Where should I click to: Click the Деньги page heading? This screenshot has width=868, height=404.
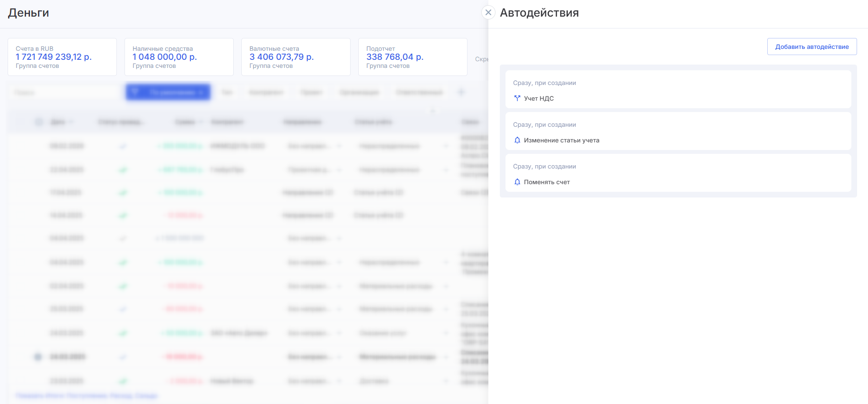point(29,13)
